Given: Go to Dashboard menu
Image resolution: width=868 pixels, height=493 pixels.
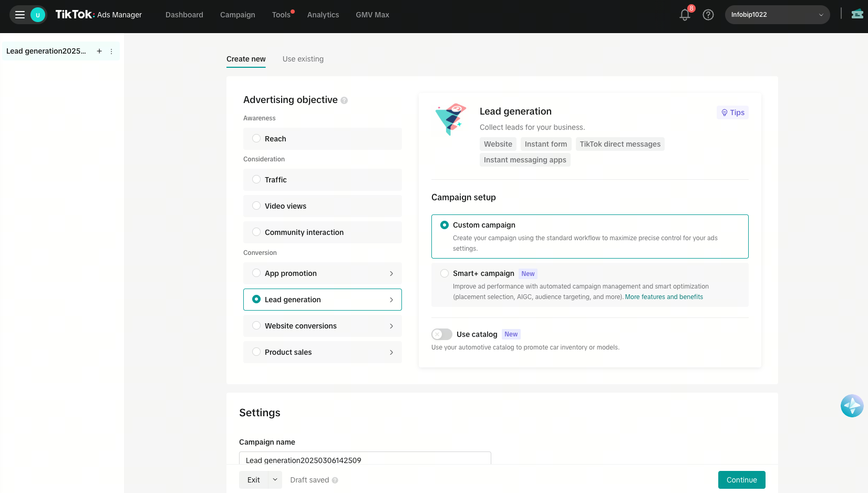Looking at the screenshot, I should click(x=184, y=15).
